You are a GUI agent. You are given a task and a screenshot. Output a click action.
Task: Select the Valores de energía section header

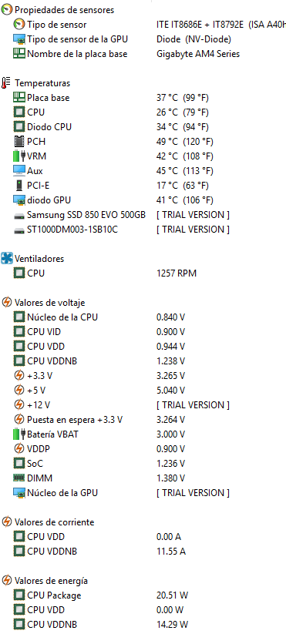click(45, 581)
